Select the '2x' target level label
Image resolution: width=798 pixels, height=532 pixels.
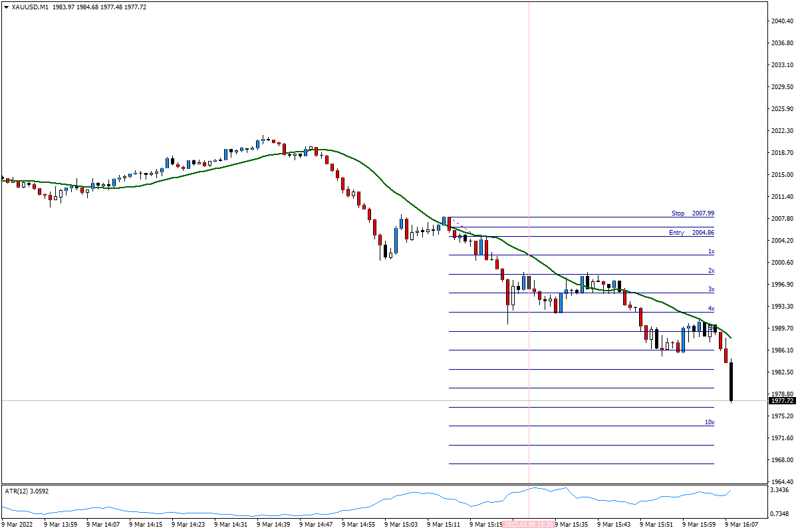pyautogui.click(x=711, y=271)
